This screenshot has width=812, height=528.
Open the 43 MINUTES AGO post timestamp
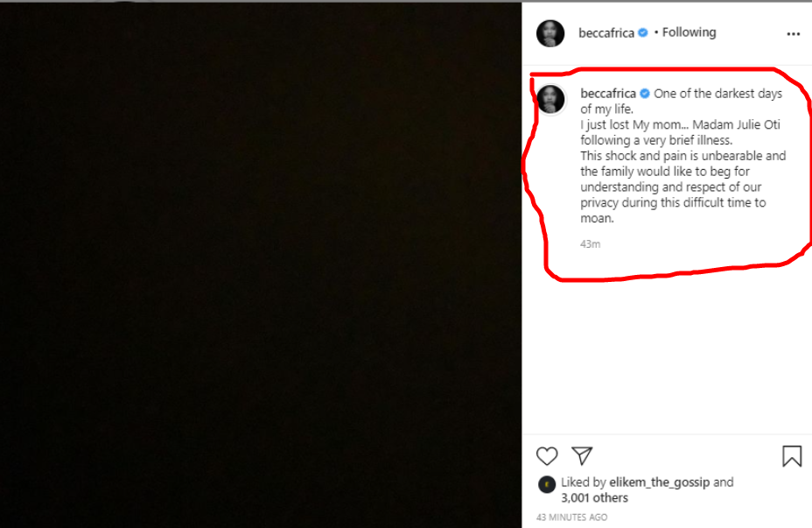tap(572, 517)
